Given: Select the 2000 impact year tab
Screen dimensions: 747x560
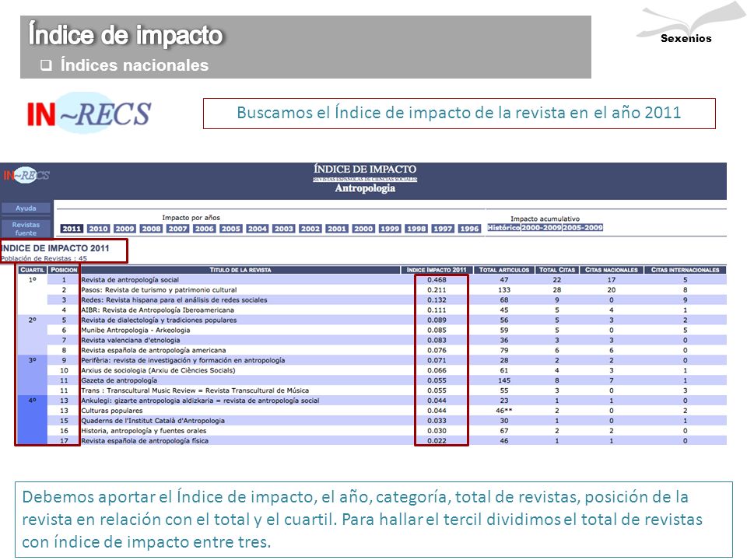Looking at the screenshot, I should coord(363,229).
